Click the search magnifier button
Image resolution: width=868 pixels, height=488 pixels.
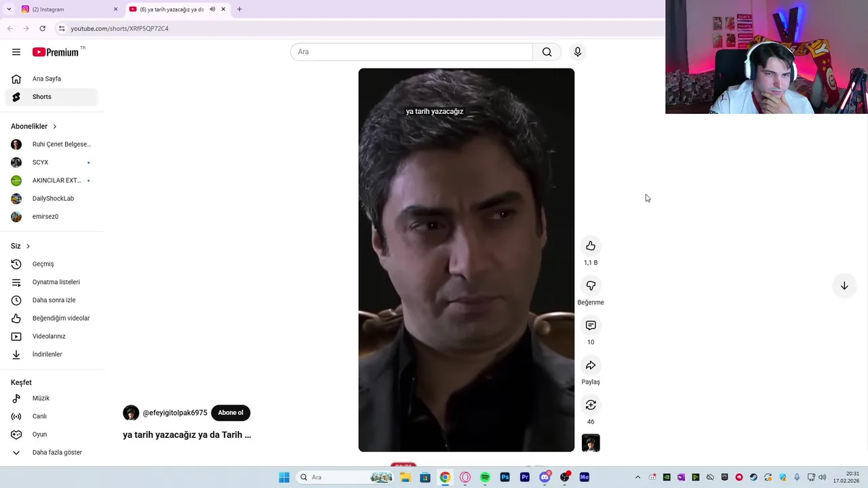547,52
